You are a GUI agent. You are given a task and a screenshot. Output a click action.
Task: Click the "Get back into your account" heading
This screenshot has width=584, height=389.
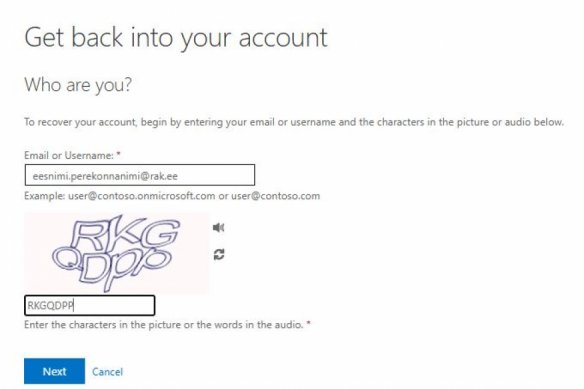click(x=176, y=38)
